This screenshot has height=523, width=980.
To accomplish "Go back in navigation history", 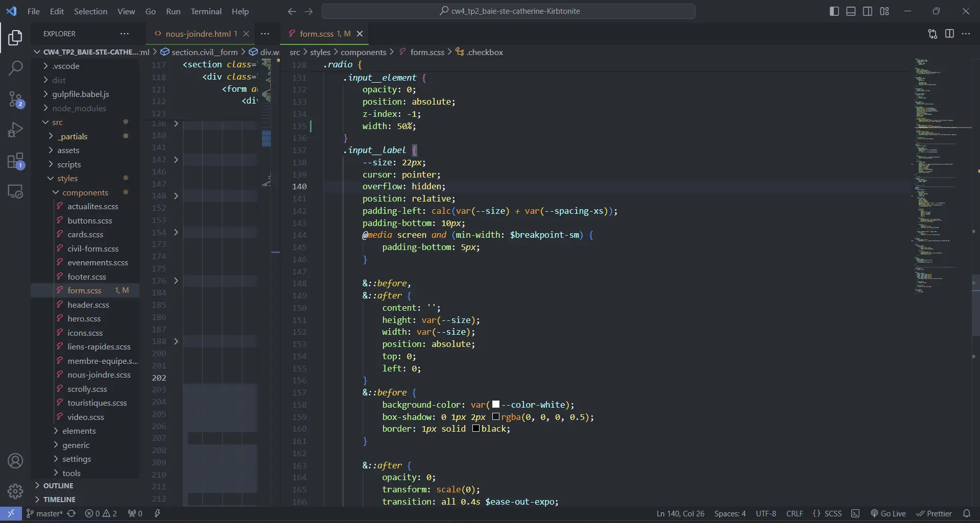I will coord(292,11).
